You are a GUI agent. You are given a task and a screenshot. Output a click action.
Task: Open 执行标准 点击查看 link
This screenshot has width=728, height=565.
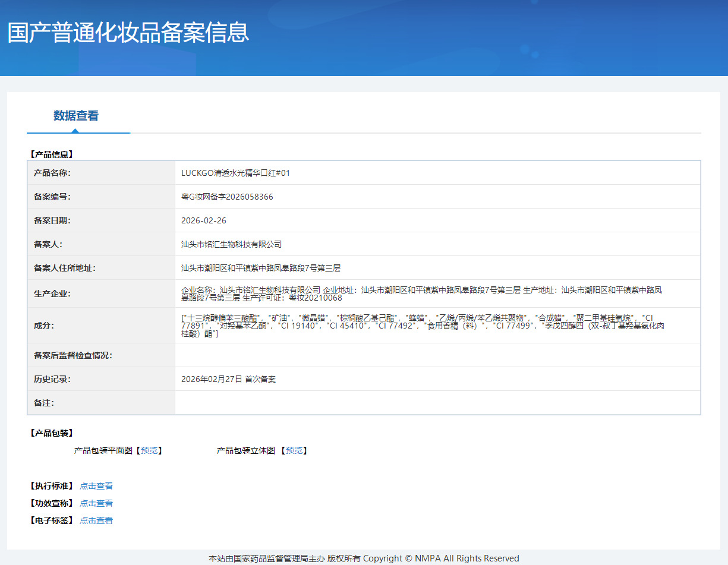pos(96,486)
